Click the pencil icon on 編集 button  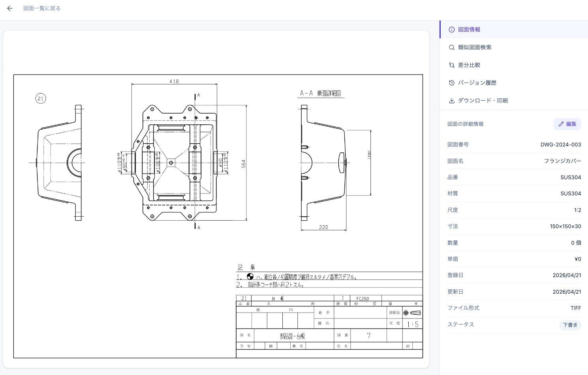pos(561,124)
